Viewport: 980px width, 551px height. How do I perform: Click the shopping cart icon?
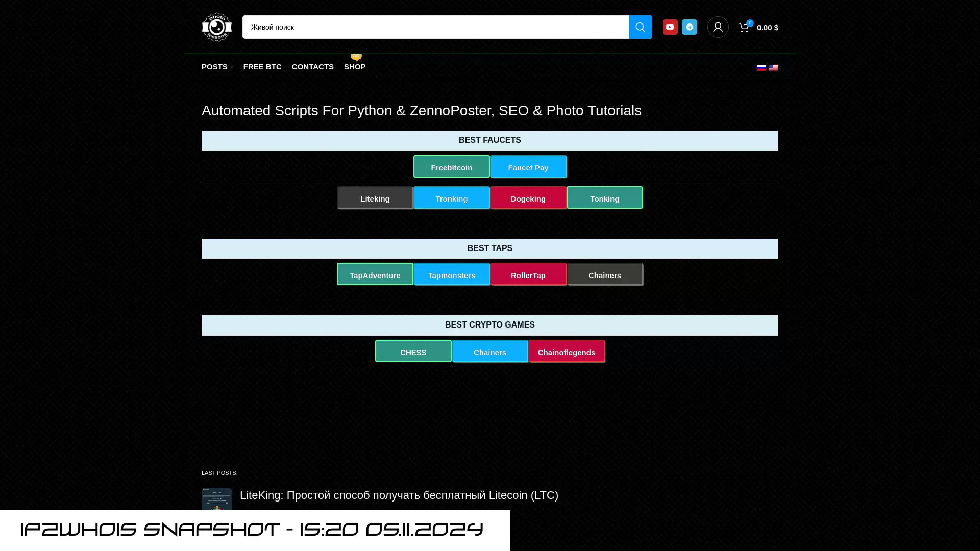coord(744,27)
